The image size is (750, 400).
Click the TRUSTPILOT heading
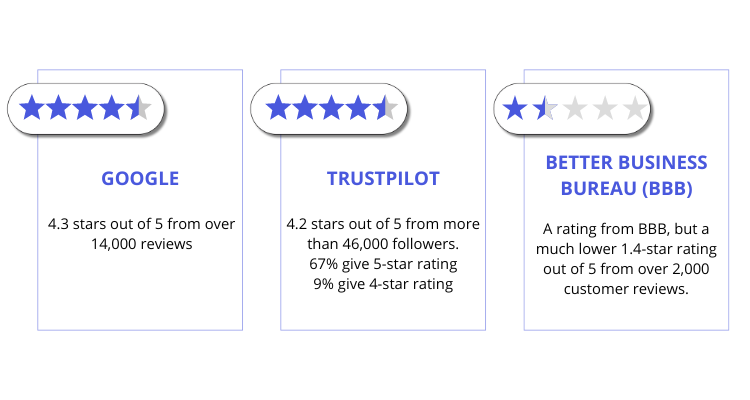point(383,178)
